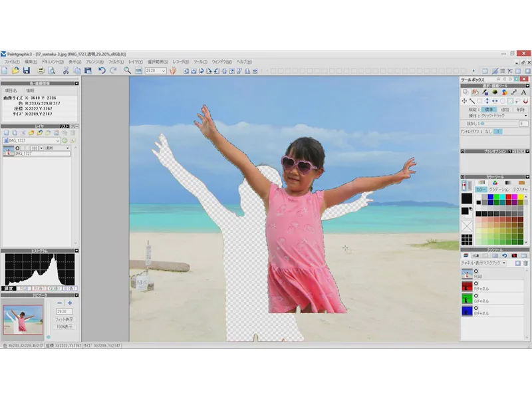Expand the IMG_1727 layer selector dropdown
Screen dimensions: 532x399
click(57, 140)
